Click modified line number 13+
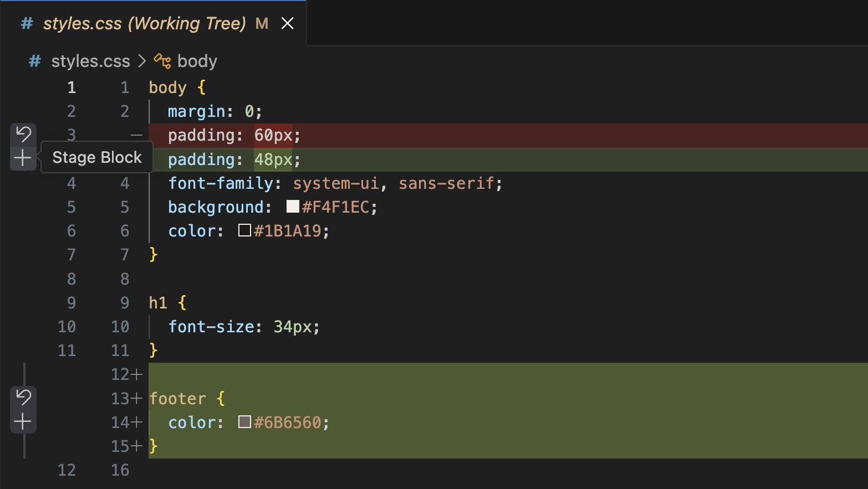 click(x=126, y=399)
